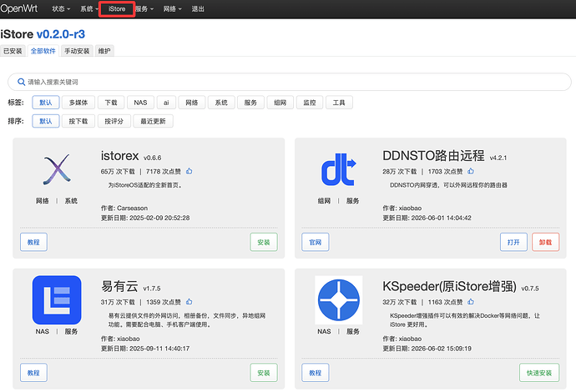Open the 服务 dropdown menu
576x392 pixels.
click(x=144, y=9)
